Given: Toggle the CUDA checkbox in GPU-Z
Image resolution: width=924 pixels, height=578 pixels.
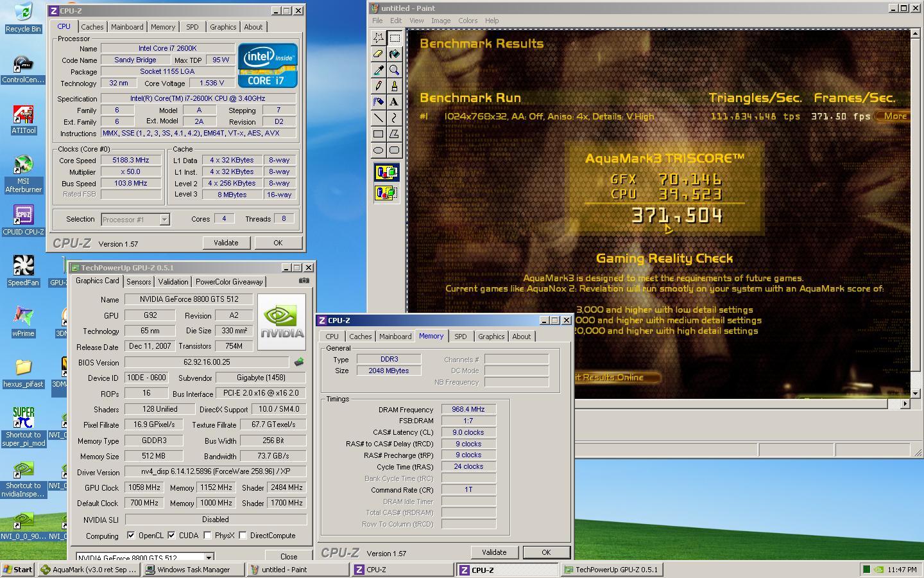Looking at the screenshot, I should point(171,535).
